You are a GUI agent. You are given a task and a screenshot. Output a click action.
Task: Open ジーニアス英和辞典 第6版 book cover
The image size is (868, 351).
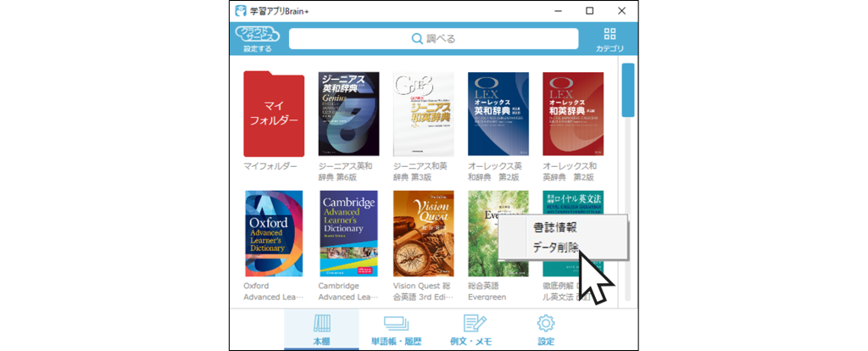pos(348,114)
